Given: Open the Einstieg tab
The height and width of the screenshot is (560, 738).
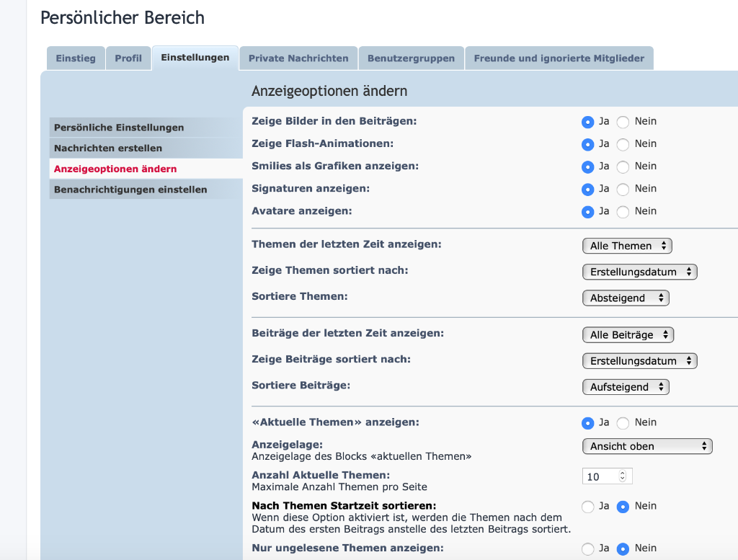Looking at the screenshot, I should click(x=76, y=58).
